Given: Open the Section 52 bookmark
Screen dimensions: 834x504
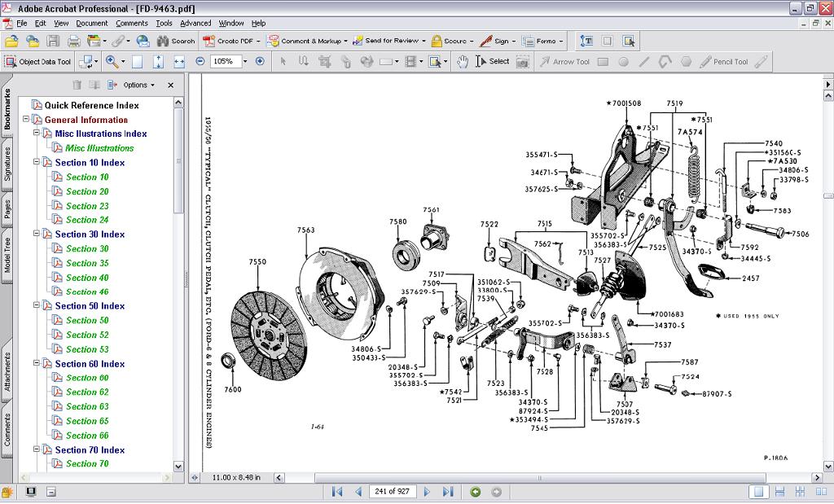Looking at the screenshot, I should (x=87, y=335).
